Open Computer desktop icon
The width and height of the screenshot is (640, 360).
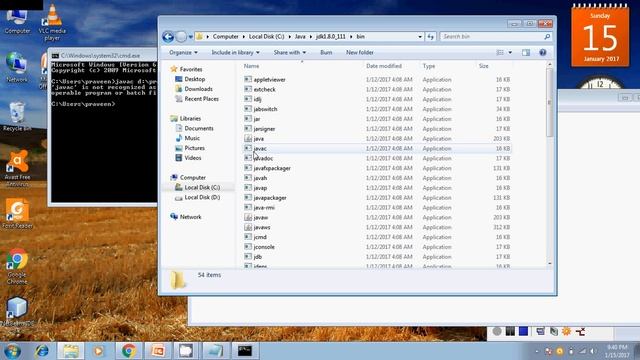pyautogui.click(x=17, y=21)
